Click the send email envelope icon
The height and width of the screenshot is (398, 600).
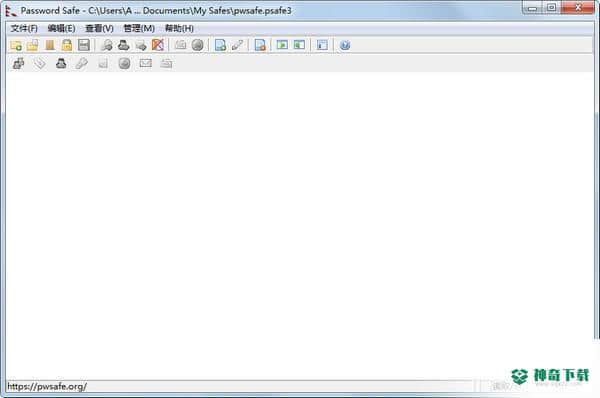[145, 63]
